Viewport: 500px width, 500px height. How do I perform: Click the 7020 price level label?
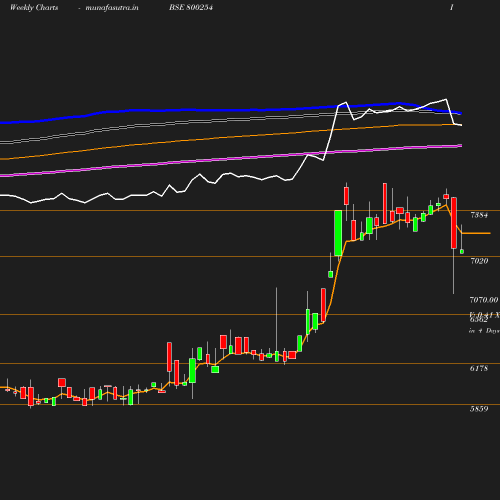pos(479,261)
